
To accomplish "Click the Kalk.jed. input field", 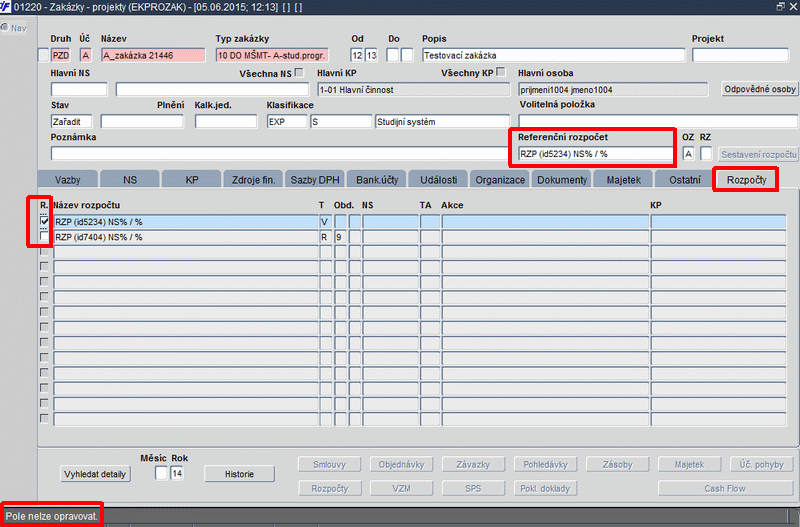I will click(x=226, y=121).
